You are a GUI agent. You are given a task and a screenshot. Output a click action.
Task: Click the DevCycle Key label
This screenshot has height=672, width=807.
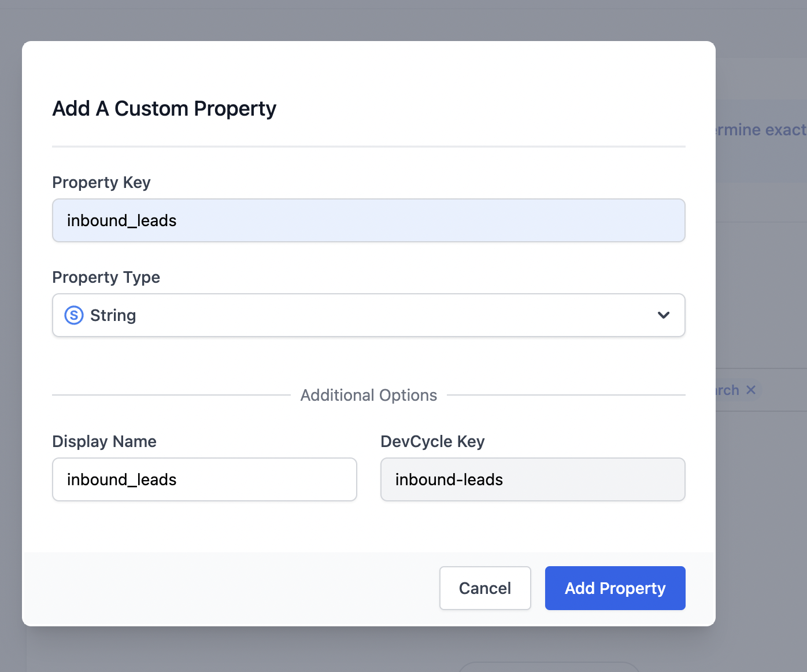pyautogui.click(x=432, y=441)
